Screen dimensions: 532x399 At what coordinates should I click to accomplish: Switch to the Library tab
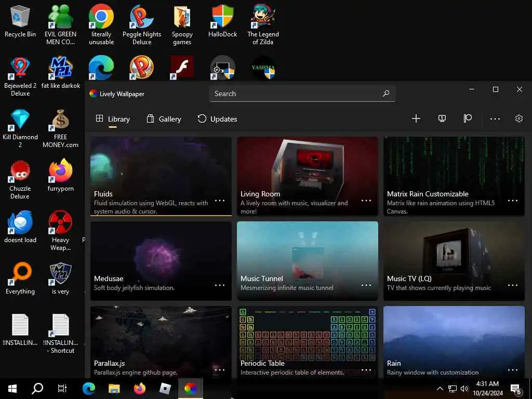point(113,119)
